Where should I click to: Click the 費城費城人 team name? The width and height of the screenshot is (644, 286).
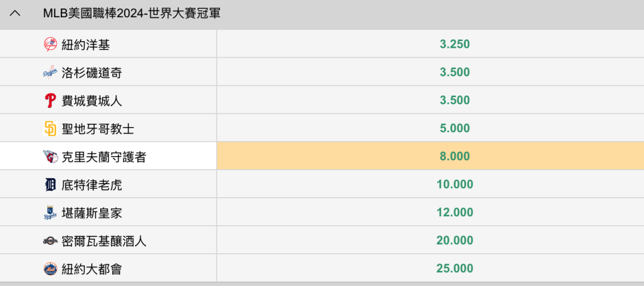point(92,101)
